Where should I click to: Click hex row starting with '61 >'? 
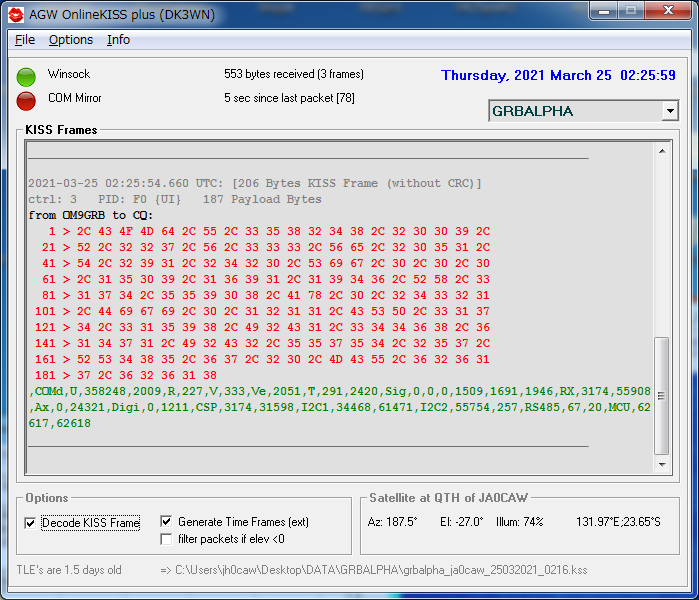pos(266,279)
